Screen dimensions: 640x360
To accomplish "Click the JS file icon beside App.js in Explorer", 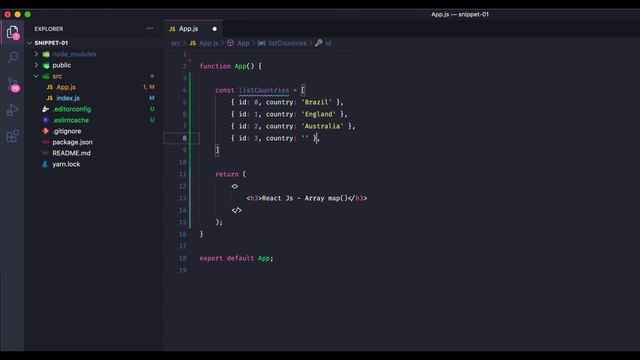I will click(x=49, y=87).
